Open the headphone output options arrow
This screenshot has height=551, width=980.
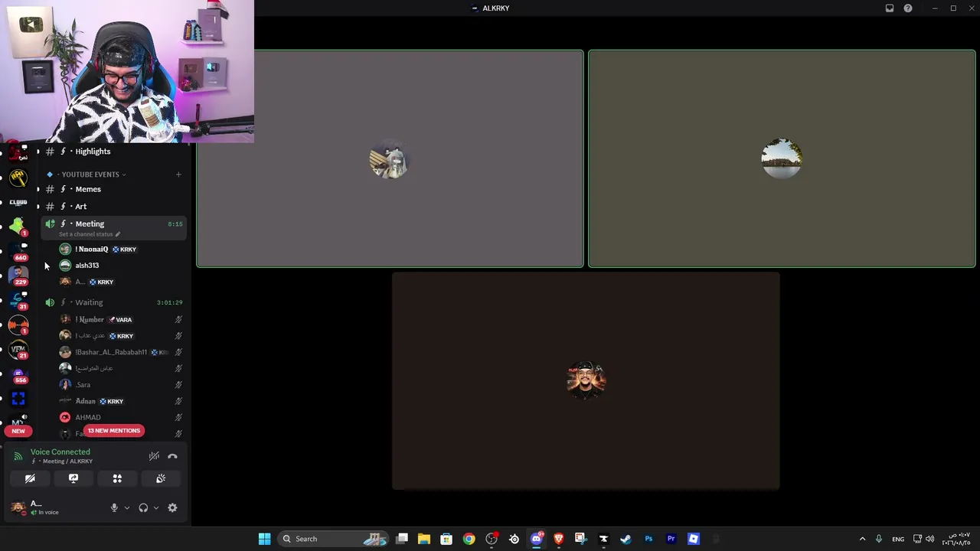pos(156,507)
